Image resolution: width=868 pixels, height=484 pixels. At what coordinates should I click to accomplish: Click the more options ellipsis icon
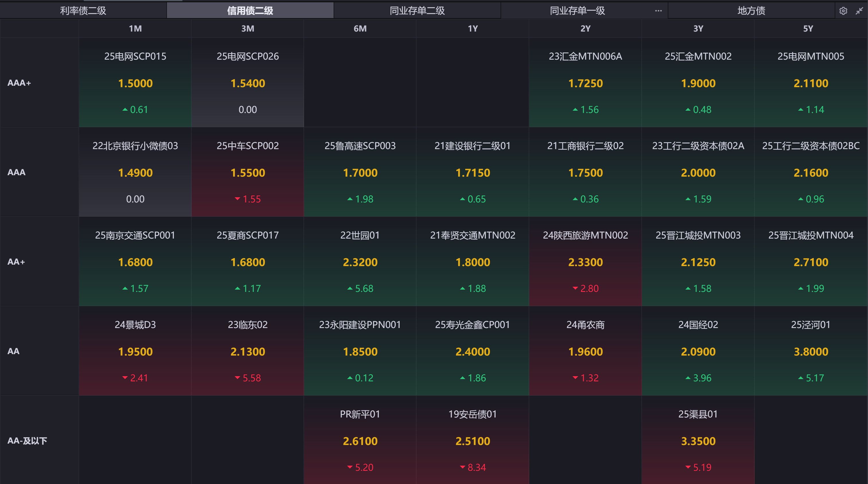(658, 11)
